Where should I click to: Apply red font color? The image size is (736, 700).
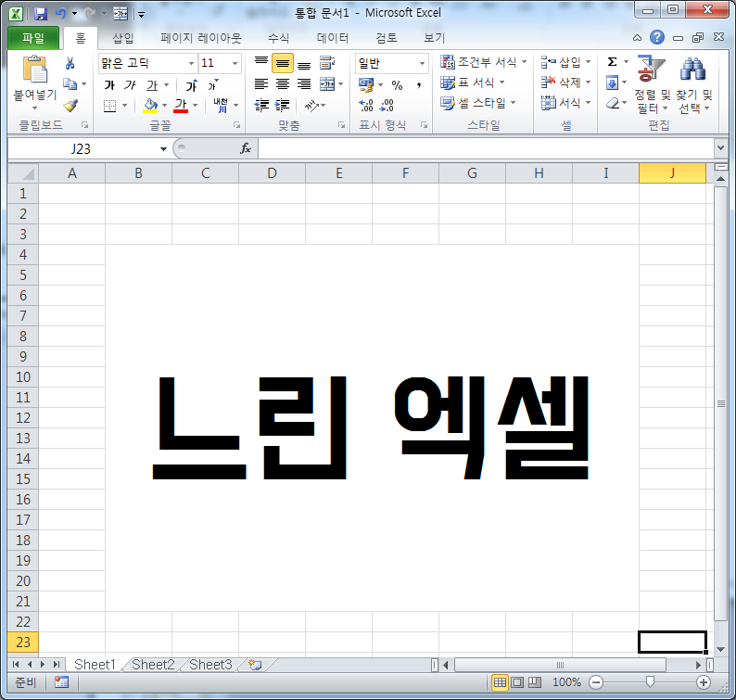click(x=181, y=106)
